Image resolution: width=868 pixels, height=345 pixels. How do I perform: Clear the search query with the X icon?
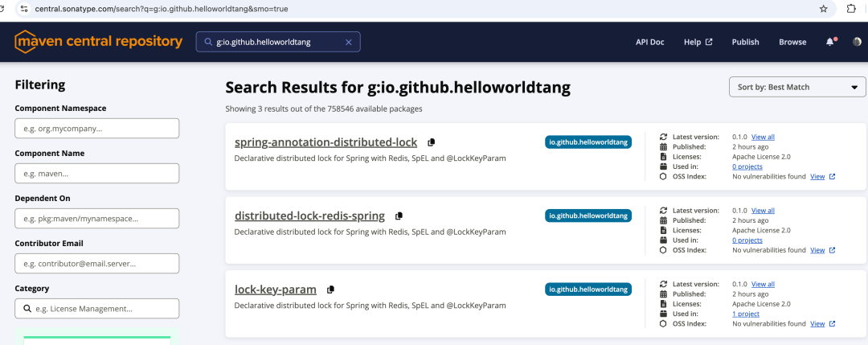[348, 42]
